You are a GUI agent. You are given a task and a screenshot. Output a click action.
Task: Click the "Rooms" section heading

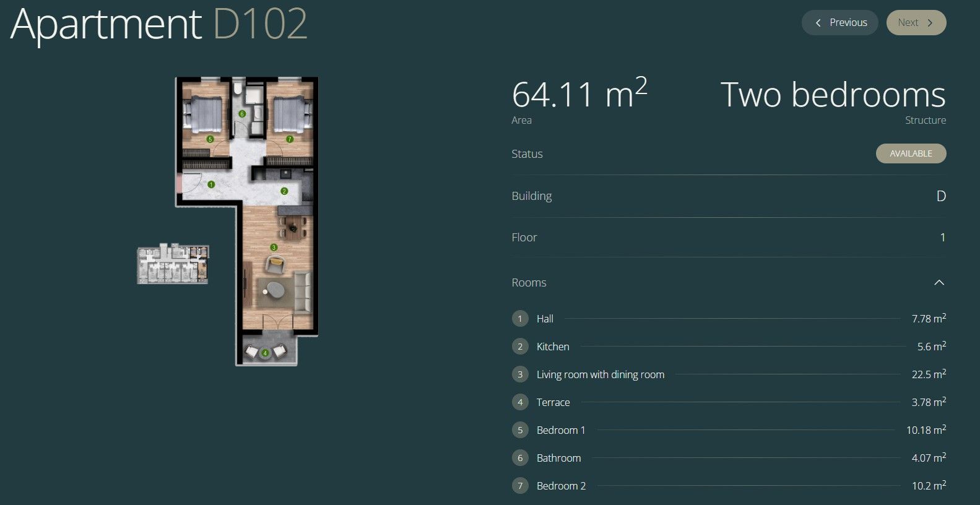click(x=529, y=283)
